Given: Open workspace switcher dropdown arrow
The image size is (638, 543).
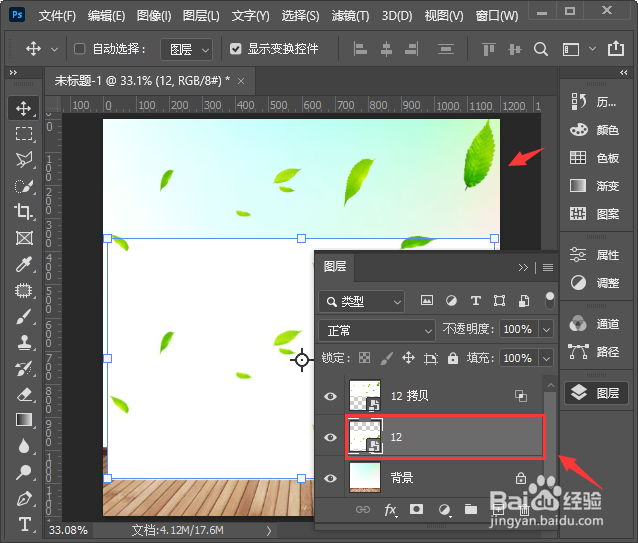Looking at the screenshot, I should tap(592, 49).
